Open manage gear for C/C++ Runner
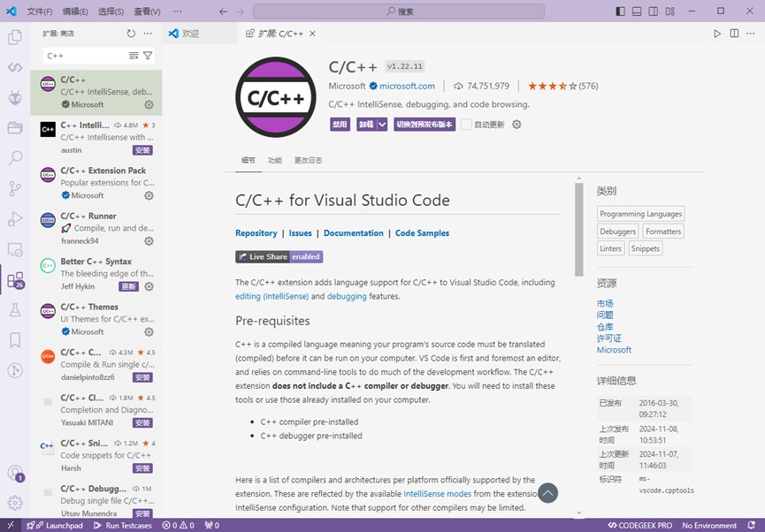 149,241
